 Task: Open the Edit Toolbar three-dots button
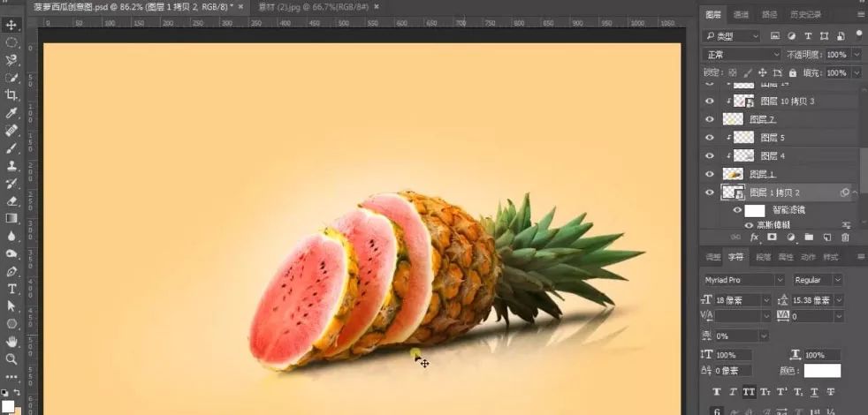[11, 377]
